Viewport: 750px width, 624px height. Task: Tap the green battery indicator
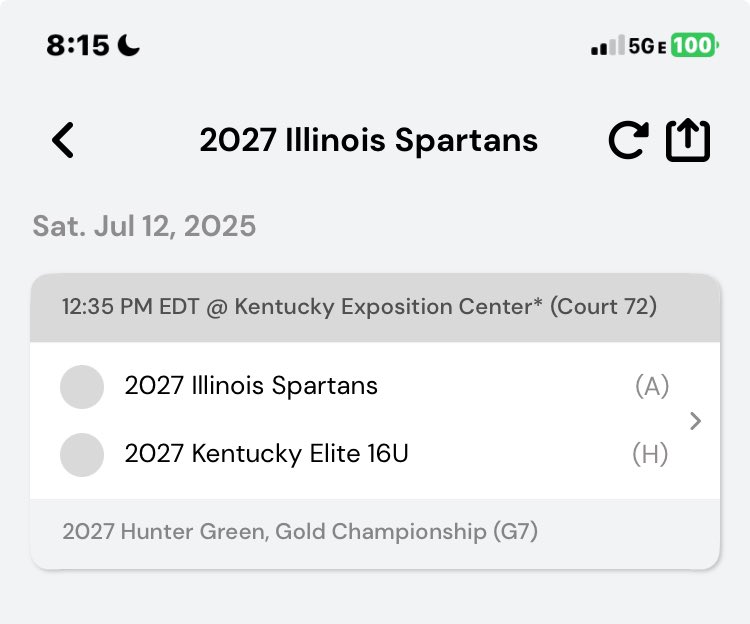(694, 46)
